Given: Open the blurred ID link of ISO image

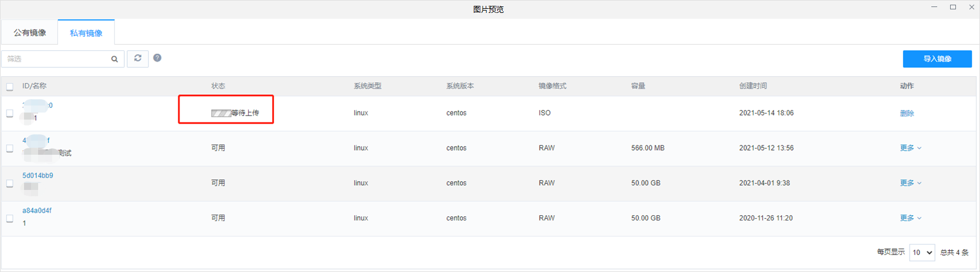Looking at the screenshot, I should pyautogui.click(x=38, y=106).
